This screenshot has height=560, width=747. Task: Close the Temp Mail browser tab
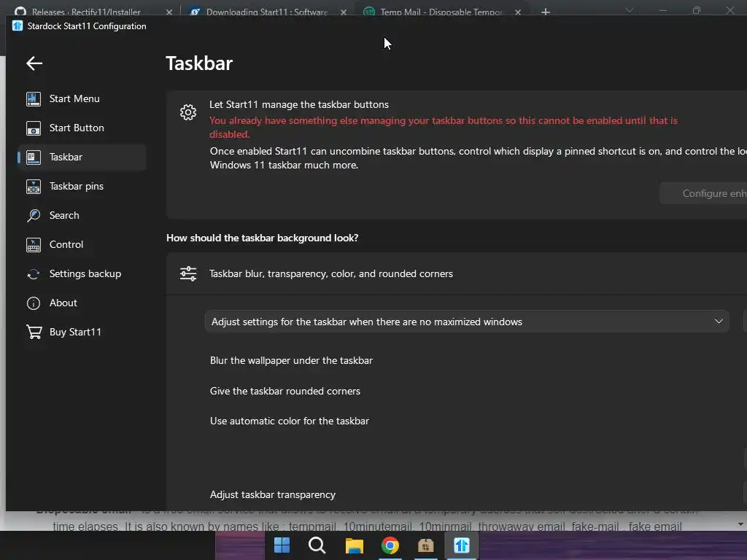click(x=518, y=12)
